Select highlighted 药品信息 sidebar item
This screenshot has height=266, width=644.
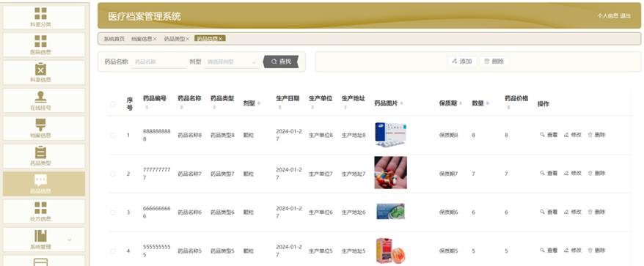point(44,183)
